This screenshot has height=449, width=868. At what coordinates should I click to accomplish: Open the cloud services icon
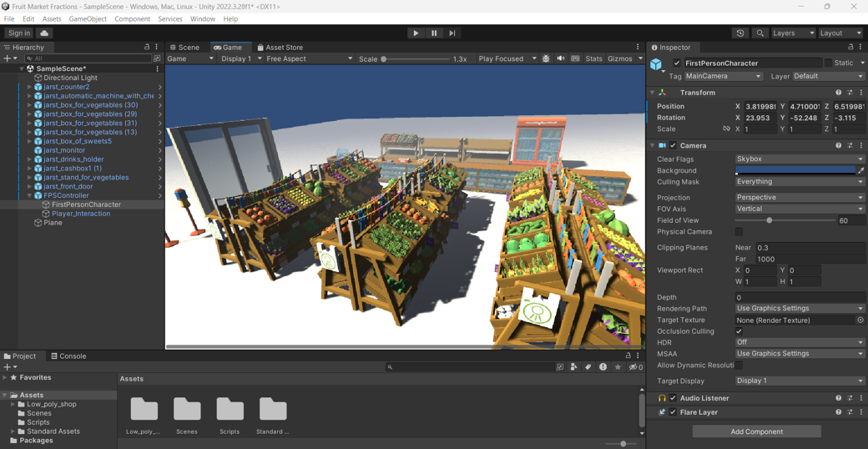(44, 33)
